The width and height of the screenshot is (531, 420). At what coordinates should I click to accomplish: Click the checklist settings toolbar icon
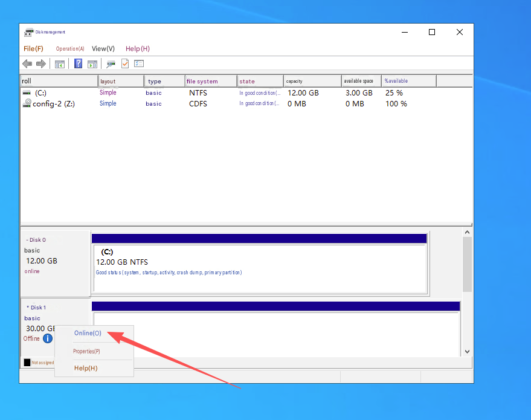tap(139, 63)
